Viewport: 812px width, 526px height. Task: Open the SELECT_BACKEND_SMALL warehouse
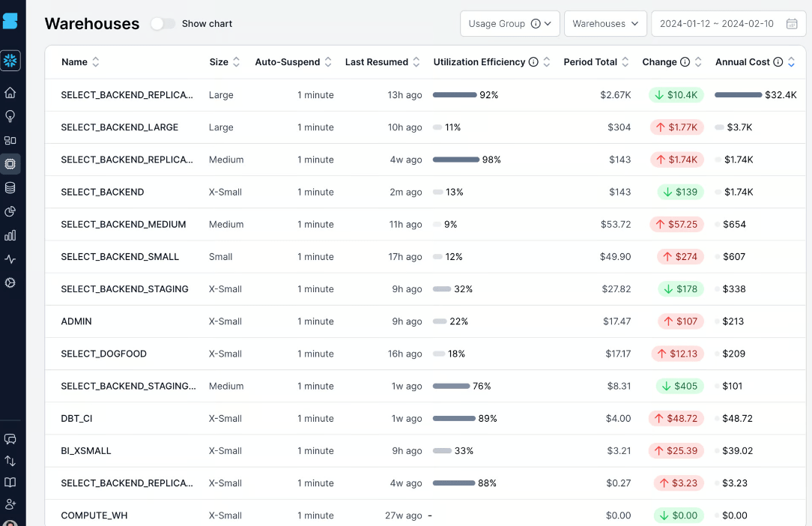tap(120, 257)
